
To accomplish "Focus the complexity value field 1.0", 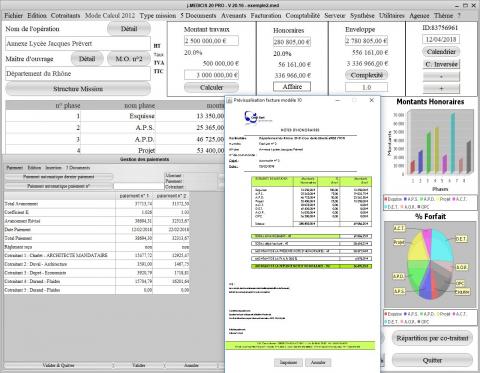I will 366,87.
